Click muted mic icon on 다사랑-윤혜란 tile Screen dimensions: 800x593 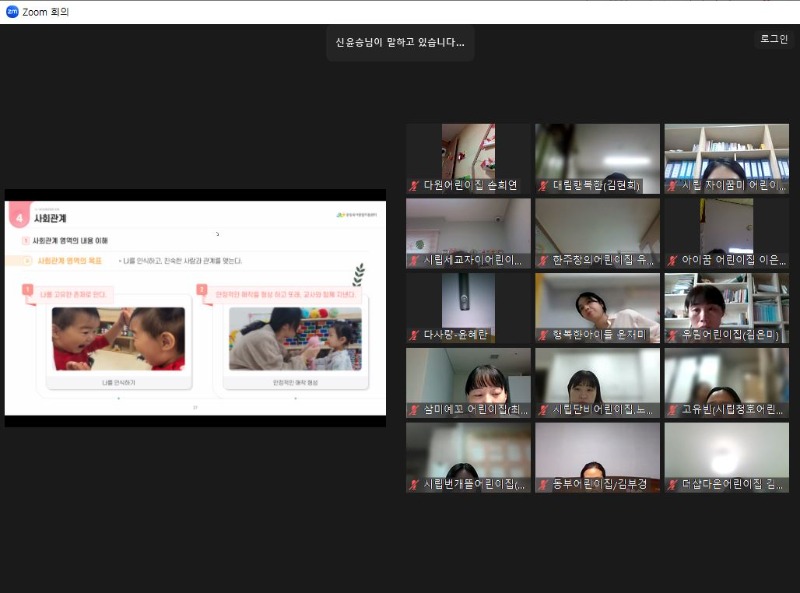coord(414,335)
